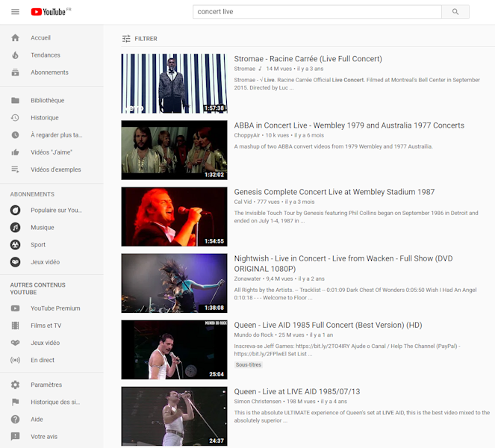Play the Stromae concert thumbnail
The height and width of the screenshot is (448, 495).
174,84
